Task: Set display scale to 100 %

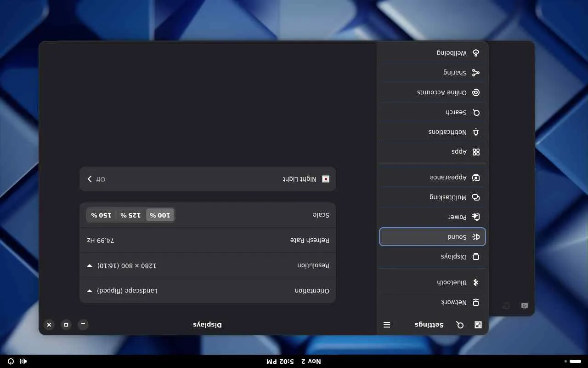Action: (160, 215)
